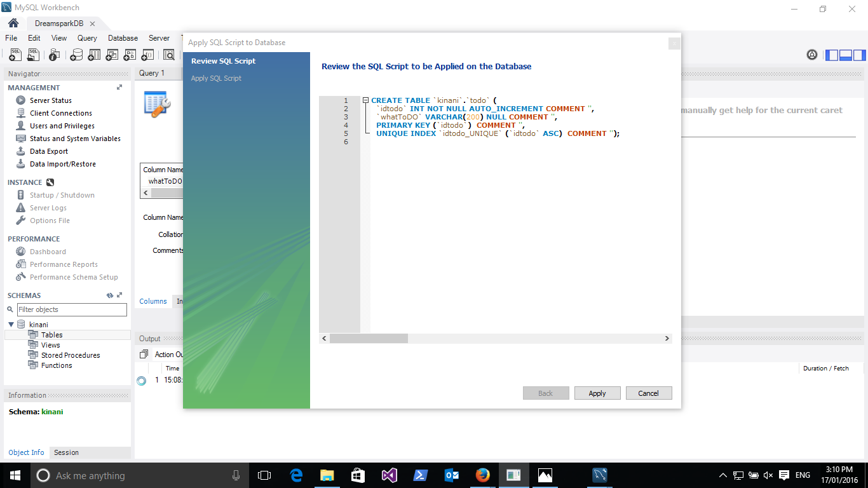The height and width of the screenshot is (488, 868).
Task: Click the create new function icon
Action: tap(147, 55)
